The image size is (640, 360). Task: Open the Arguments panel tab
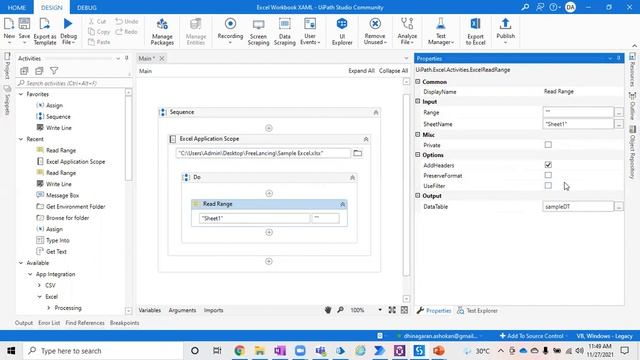click(182, 310)
